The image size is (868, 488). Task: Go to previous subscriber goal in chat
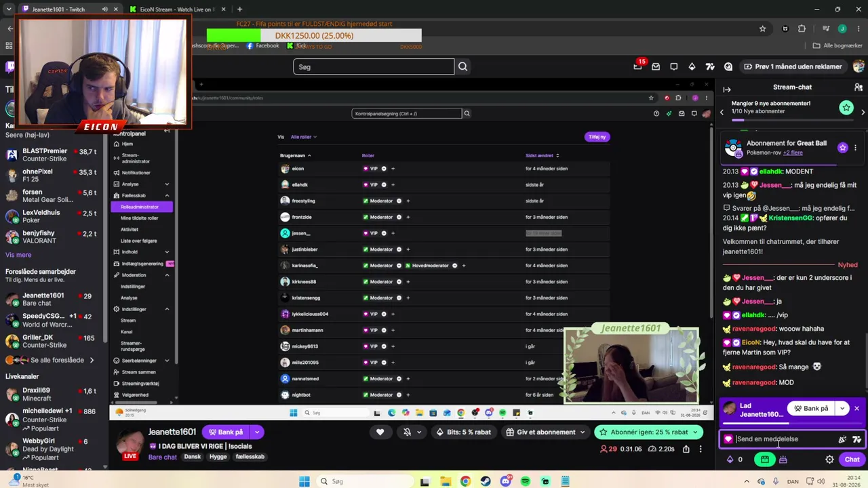point(722,112)
